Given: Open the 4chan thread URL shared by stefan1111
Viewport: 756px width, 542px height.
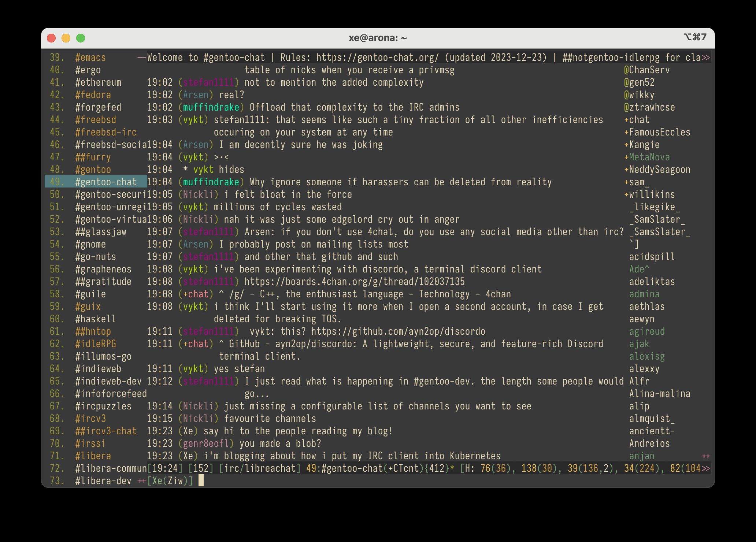Looking at the screenshot, I should click(353, 282).
